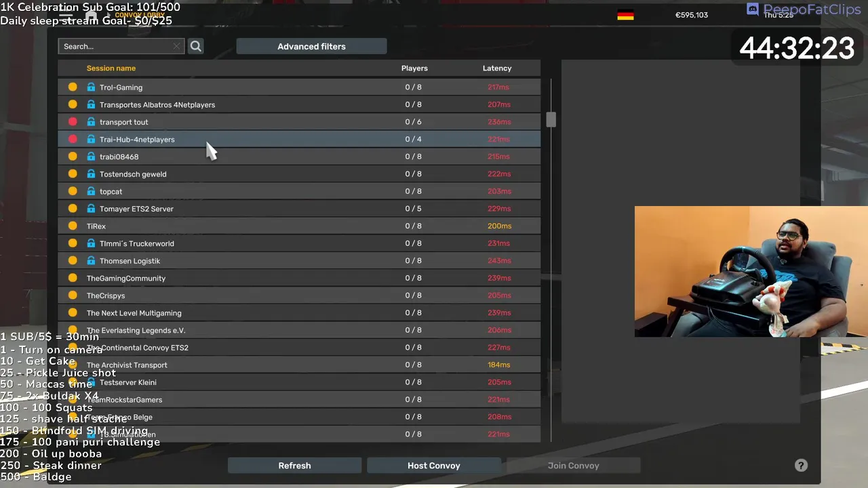This screenshot has width=868, height=488.
Task: Click orange status dot of The Next Level Multigaming
Action: [x=73, y=312]
